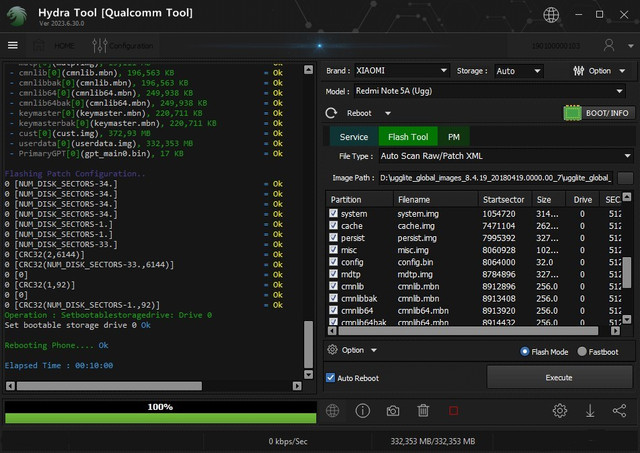
Task: Click the partition table horizontal scrollbar thumb
Action: [468, 331]
